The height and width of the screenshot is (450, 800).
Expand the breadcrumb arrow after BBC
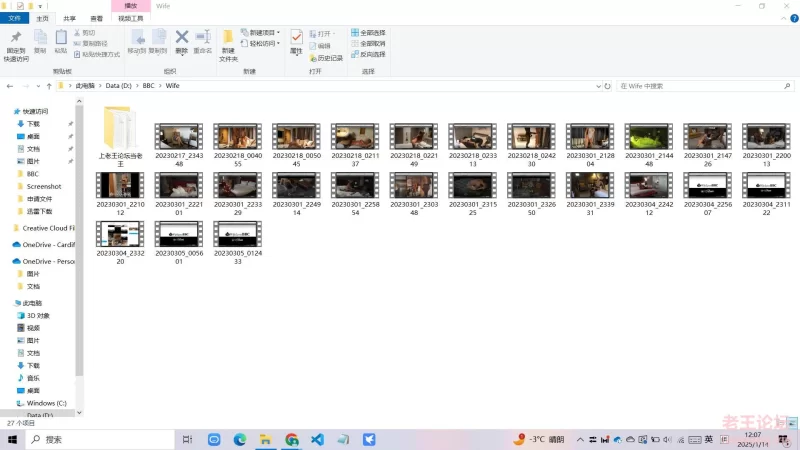[x=160, y=86]
